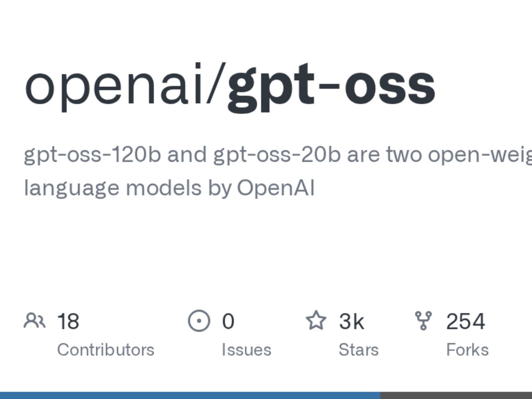Open the Contributors label link

(106, 350)
